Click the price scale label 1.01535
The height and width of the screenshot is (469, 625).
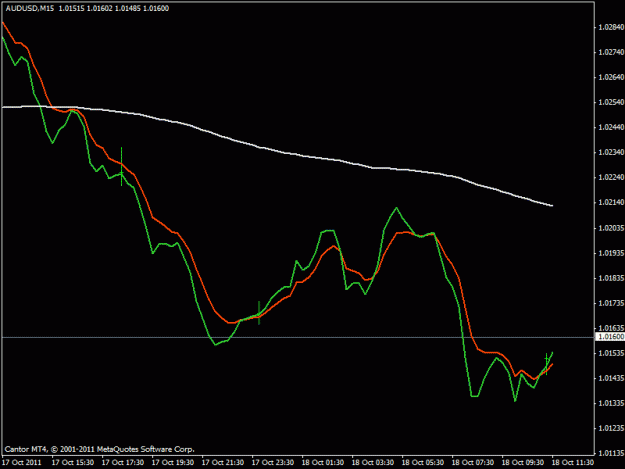coord(611,353)
